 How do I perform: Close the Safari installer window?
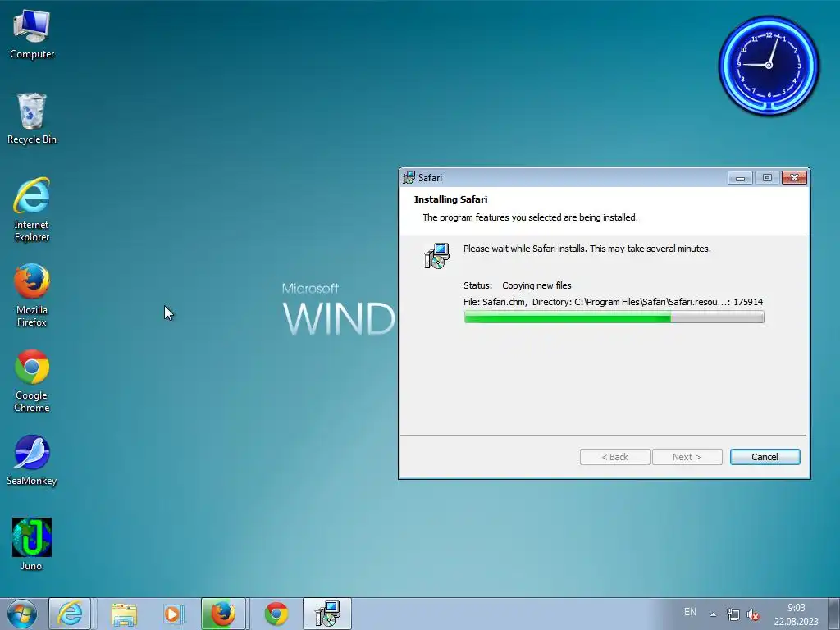pyautogui.click(x=794, y=178)
